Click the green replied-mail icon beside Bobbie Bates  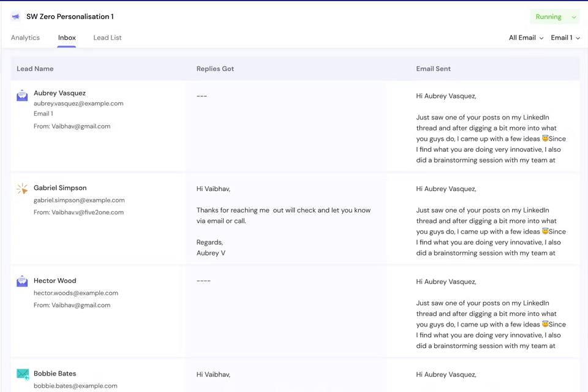23,374
